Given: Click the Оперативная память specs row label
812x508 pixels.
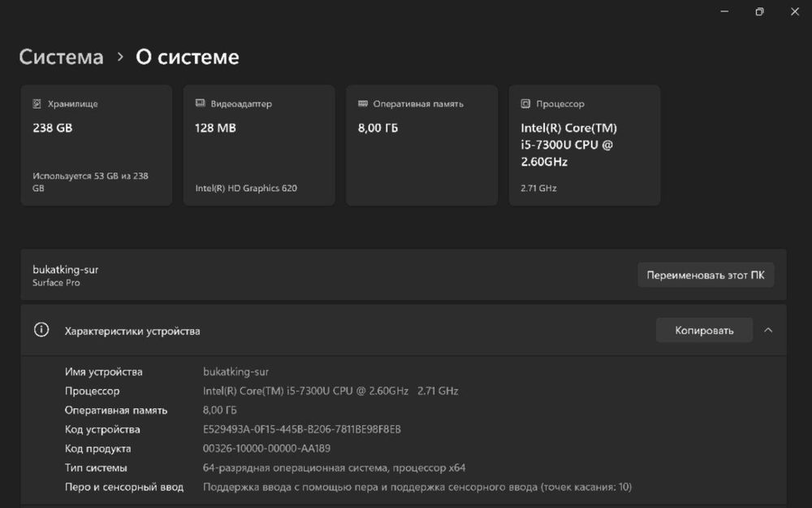Looking at the screenshot, I should click(116, 410).
